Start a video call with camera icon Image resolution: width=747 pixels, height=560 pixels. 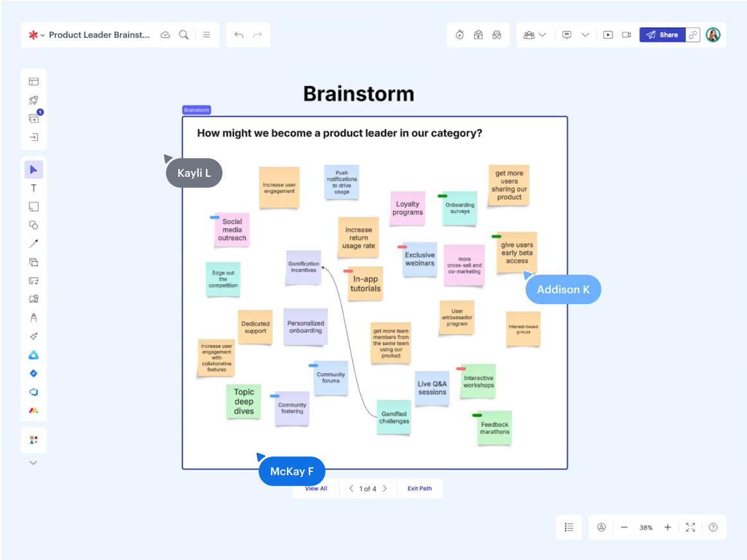pos(626,35)
